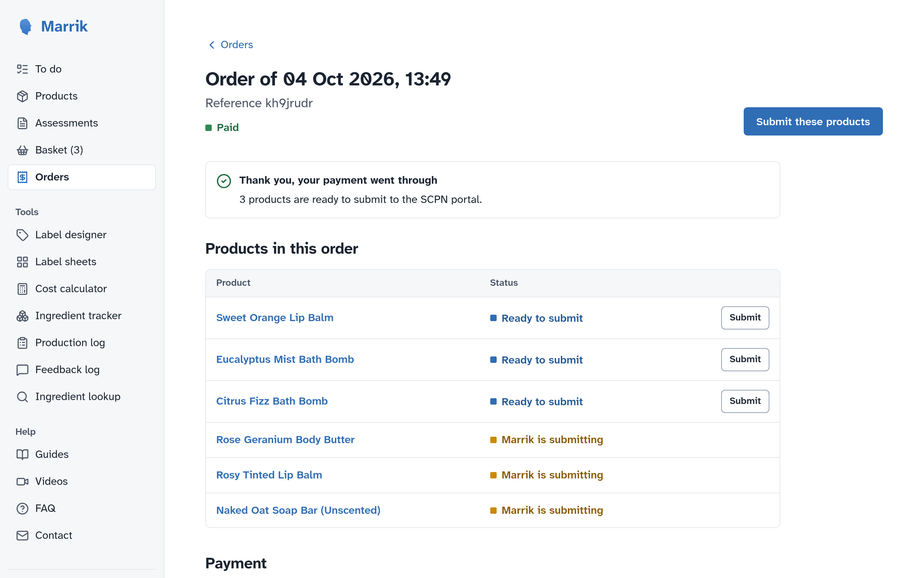This screenshot has height=578, width=924.
Task: Open Basket (3) in the sidebar
Action: [82, 150]
